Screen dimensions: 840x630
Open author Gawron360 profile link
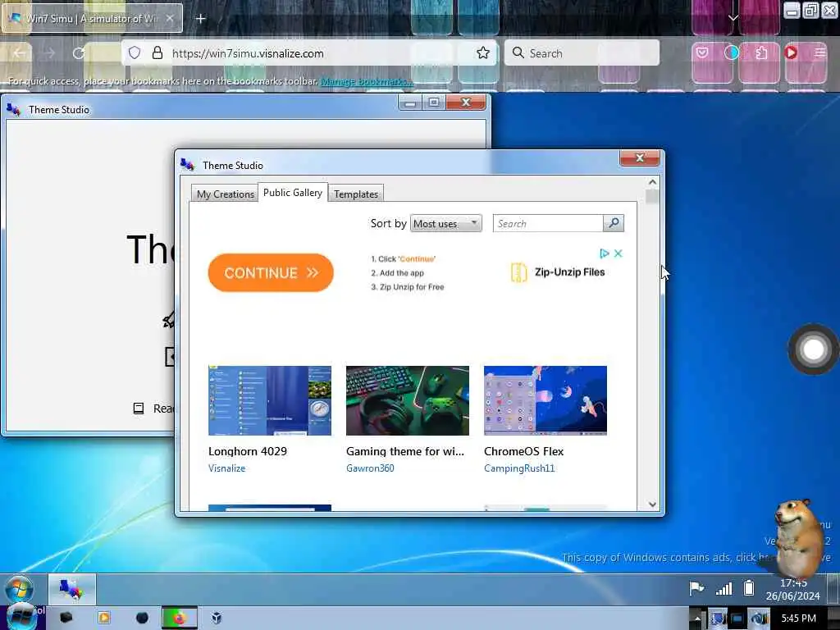370,468
